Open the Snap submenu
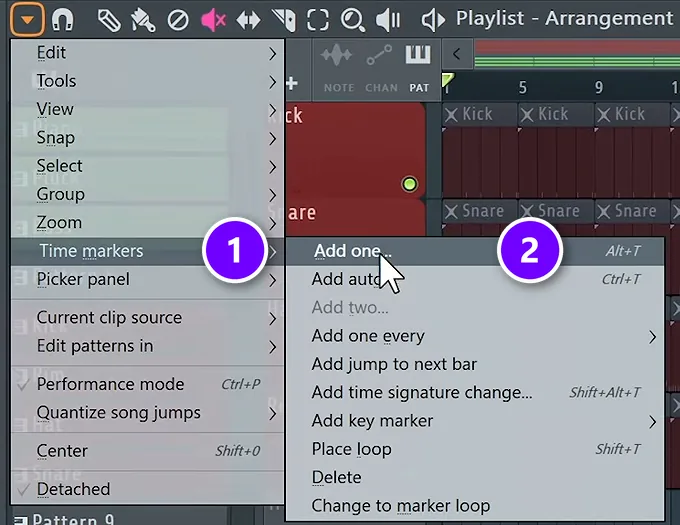 [147, 138]
